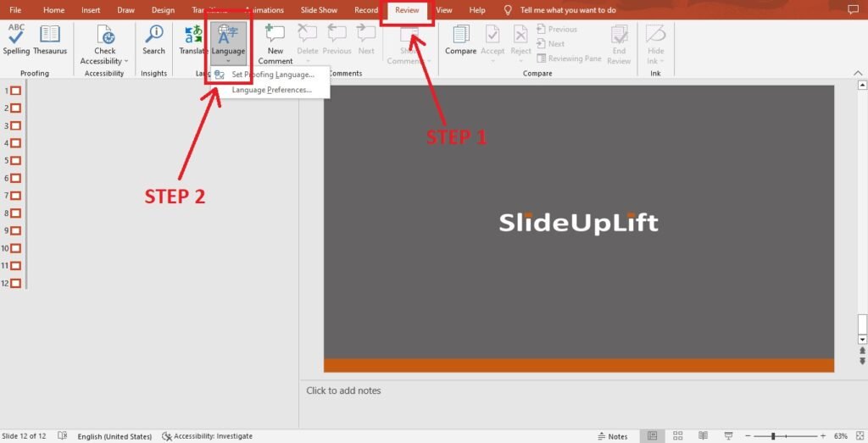Image resolution: width=868 pixels, height=443 pixels.
Task: Select Language Preferences menu entry
Action: coord(271,90)
